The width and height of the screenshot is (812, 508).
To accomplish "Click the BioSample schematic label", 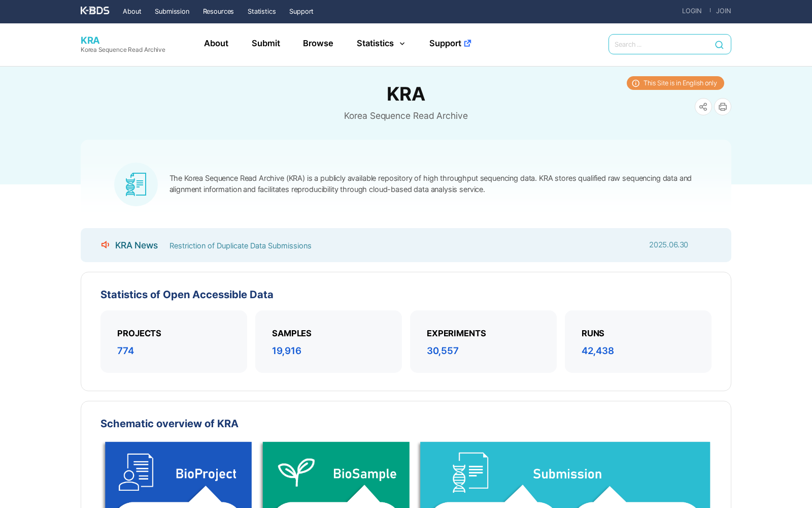I will point(365,474).
